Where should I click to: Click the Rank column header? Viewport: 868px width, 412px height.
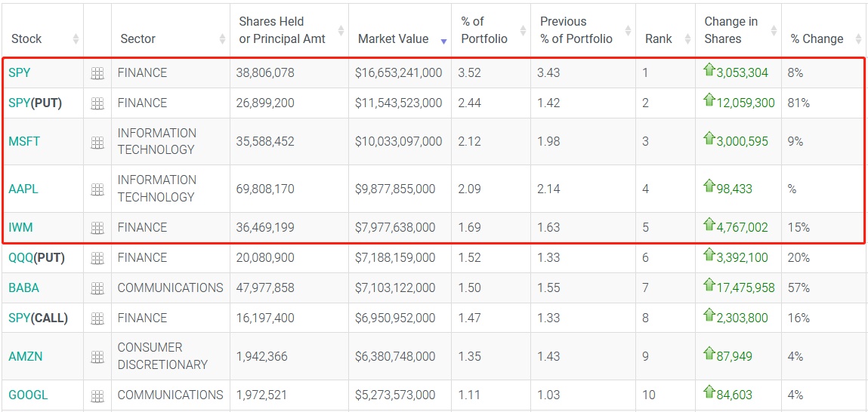(658, 38)
